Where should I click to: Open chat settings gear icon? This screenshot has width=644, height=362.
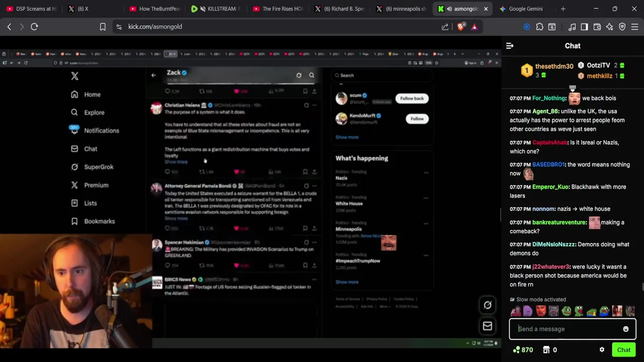(x=602, y=350)
